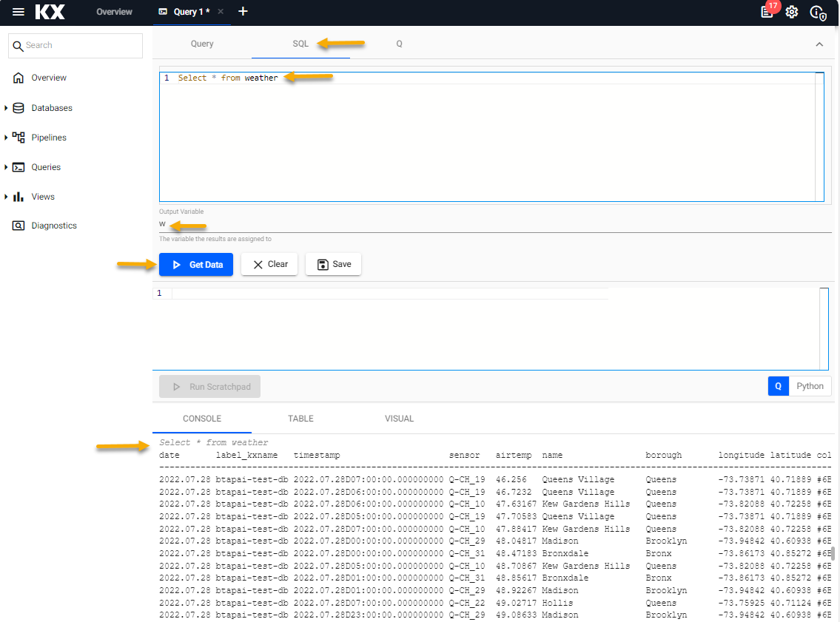The image size is (840, 622).
Task: Click the 'timestamp' column header text
Action: point(317,455)
